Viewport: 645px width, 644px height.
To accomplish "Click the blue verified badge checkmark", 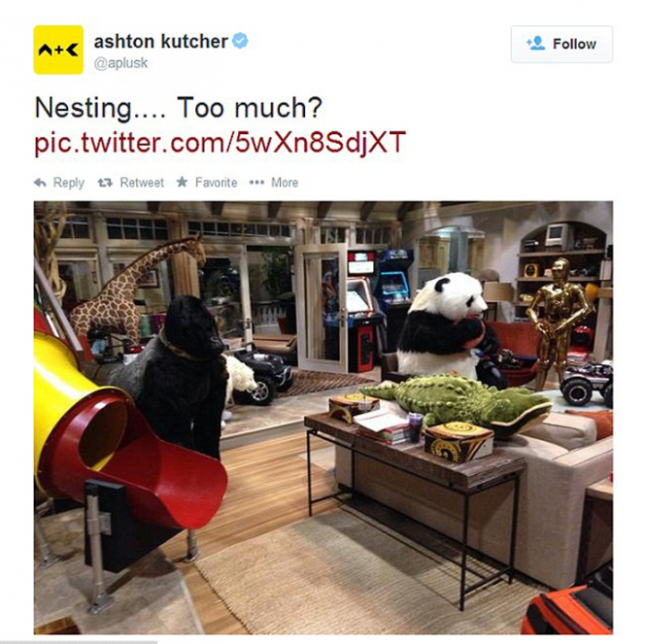I will 240,41.
